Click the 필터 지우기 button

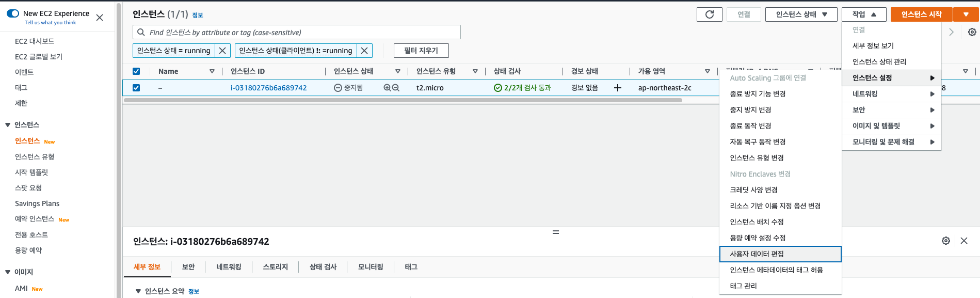[x=421, y=51]
